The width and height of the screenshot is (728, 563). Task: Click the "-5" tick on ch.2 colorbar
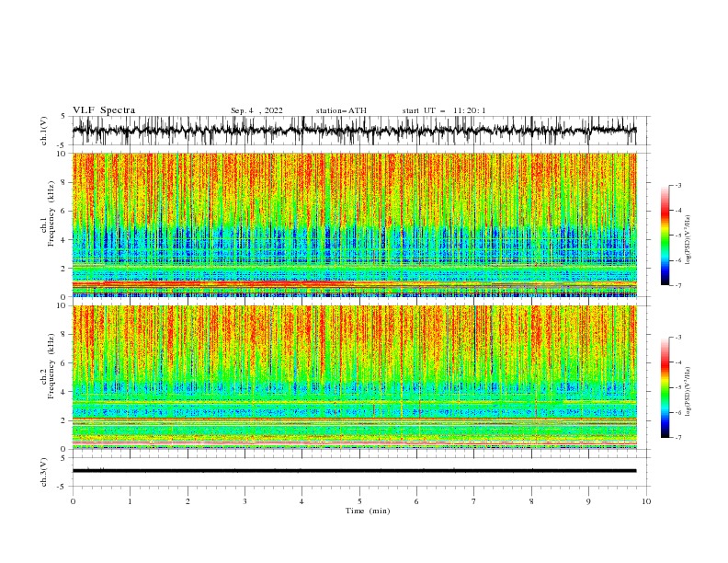point(677,387)
